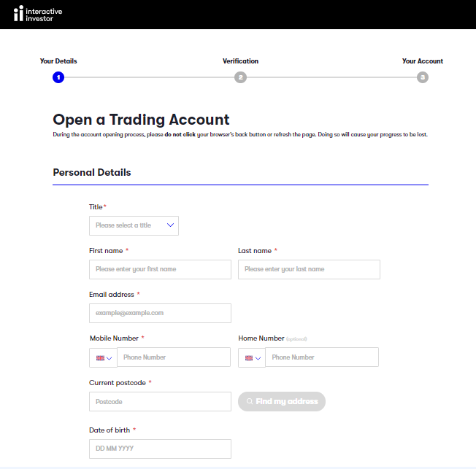Expand Home Number country code chevron
This screenshot has height=469, width=476.
click(258, 358)
